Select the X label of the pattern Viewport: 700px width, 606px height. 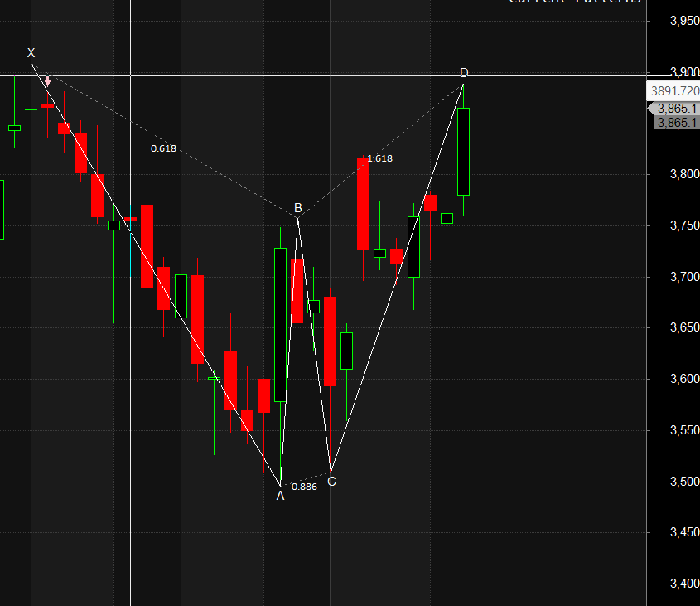pyautogui.click(x=31, y=53)
